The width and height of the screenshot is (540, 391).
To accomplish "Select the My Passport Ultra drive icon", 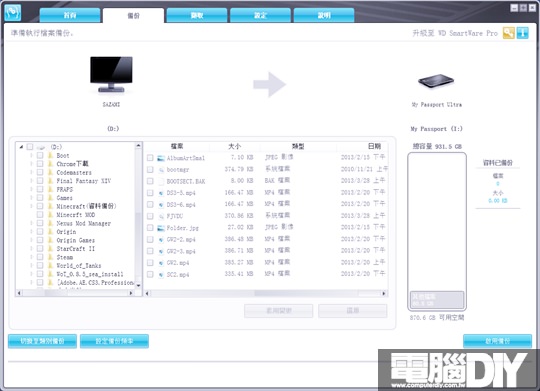I will 436,82.
